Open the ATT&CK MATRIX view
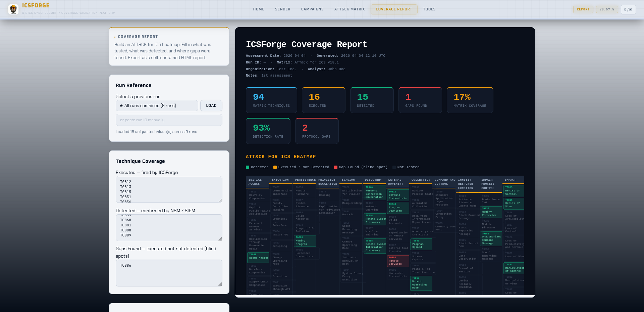 [x=349, y=9]
